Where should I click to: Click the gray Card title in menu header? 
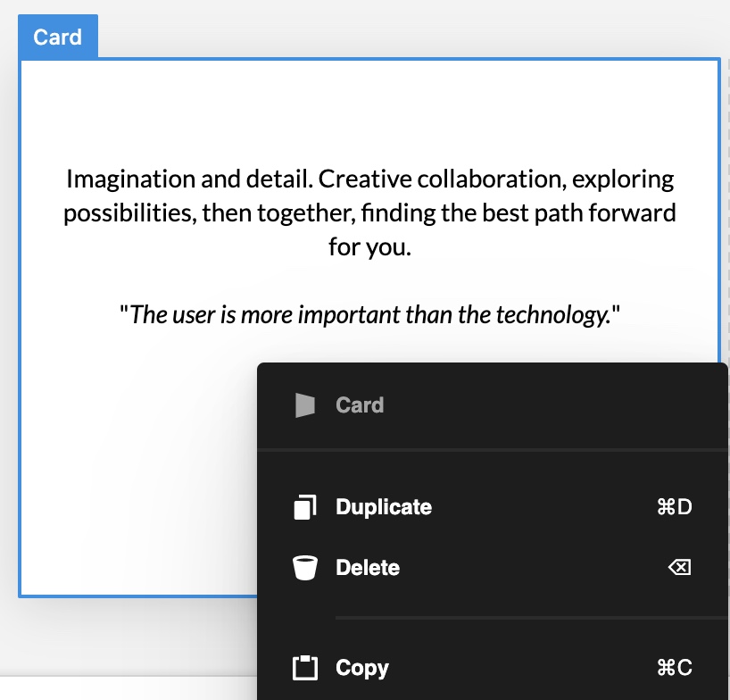(x=359, y=405)
